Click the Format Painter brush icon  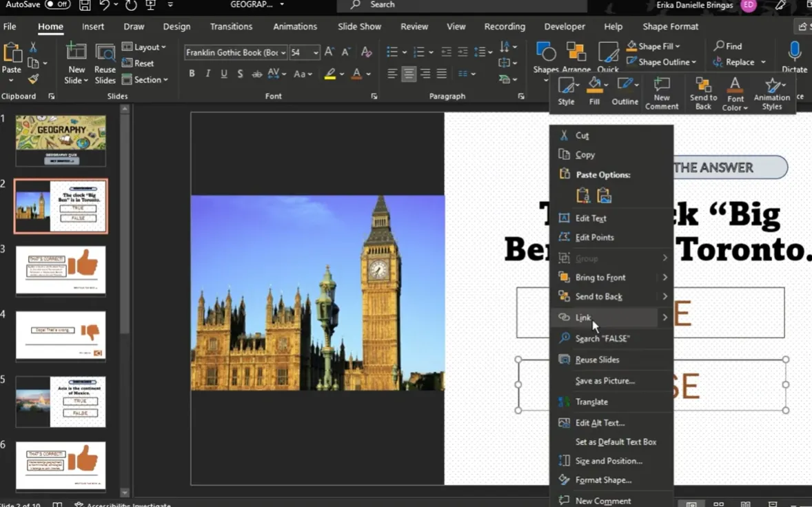32,79
